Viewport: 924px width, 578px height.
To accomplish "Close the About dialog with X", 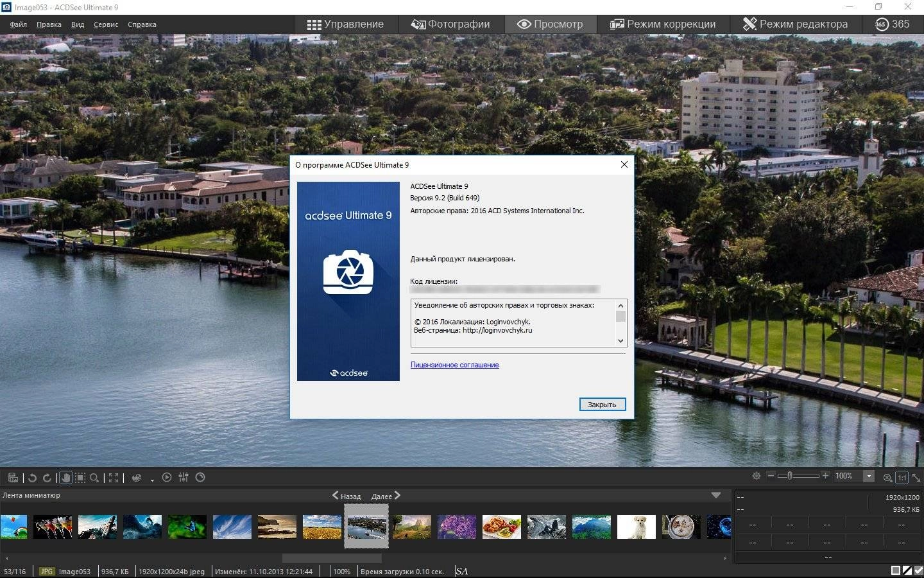I will 624,164.
